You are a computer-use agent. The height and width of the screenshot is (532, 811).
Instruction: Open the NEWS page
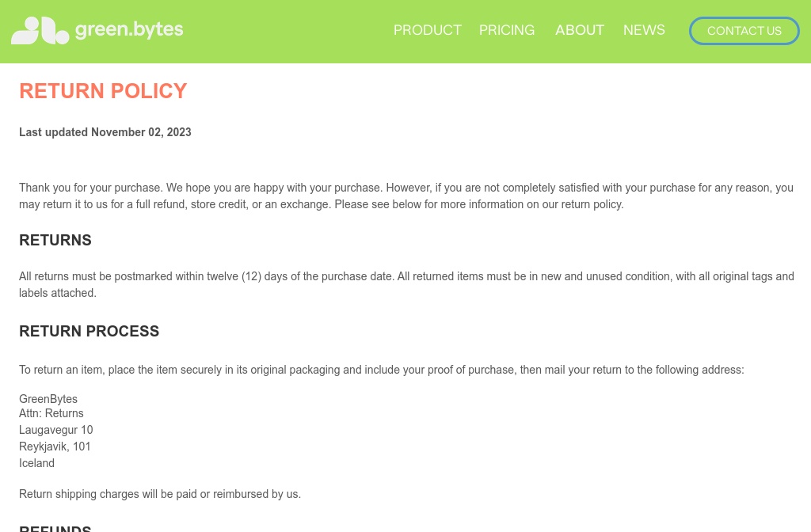click(x=644, y=30)
